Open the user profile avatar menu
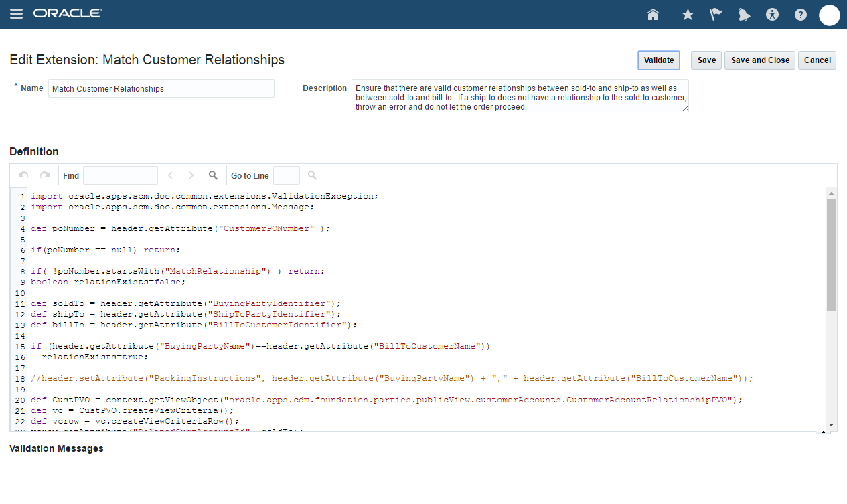The width and height of the screenshot is (847, 504). point(829,15)
